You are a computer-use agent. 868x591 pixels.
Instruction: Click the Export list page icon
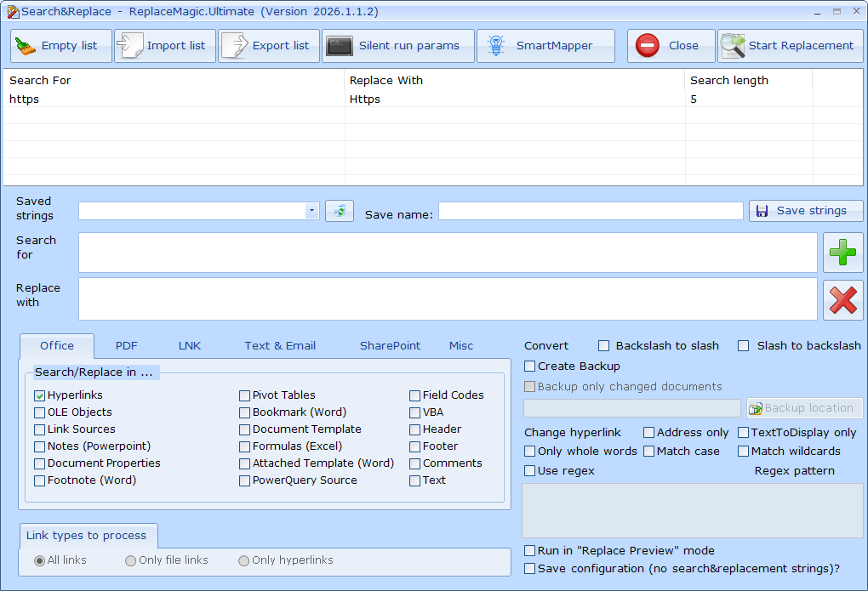point(234,45)
